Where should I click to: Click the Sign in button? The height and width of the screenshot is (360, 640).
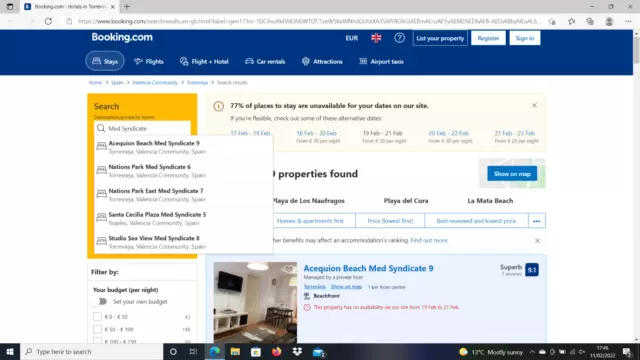tap(524, 38)
